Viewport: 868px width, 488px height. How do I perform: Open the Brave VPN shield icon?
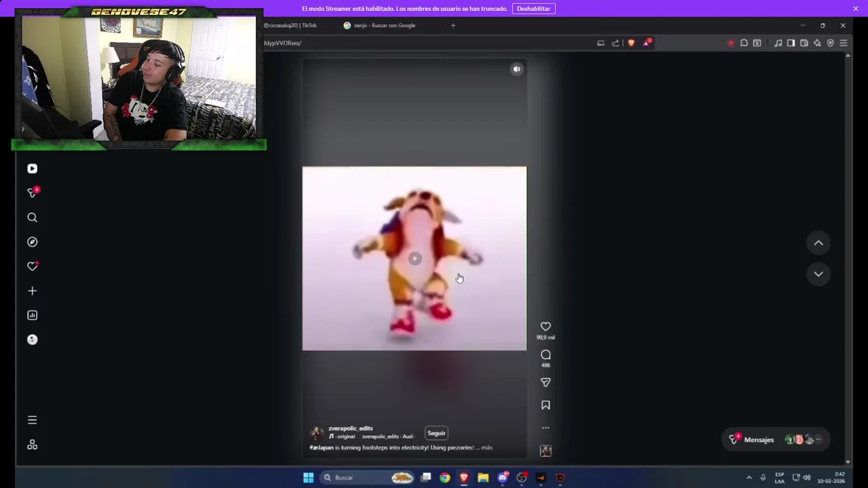(x=830, y=43)
